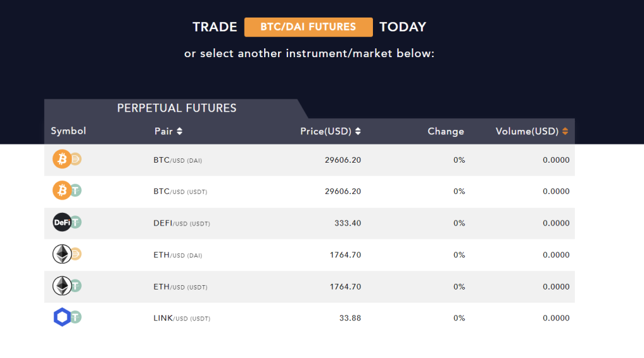Click the Symbol column header

[x=69, y=131]
